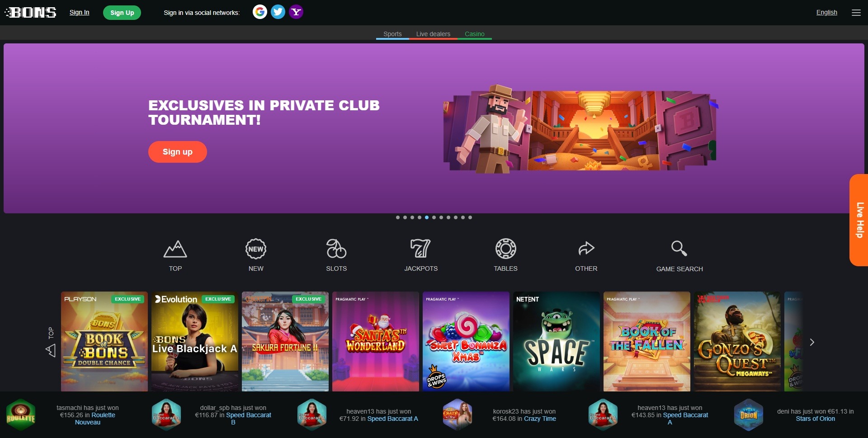Open the Live Help side tab

(x=859, y=220)
